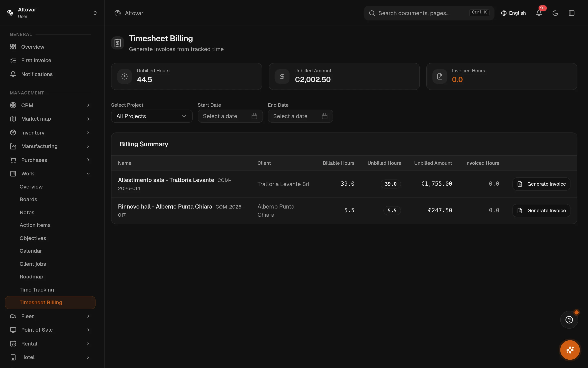Image resolution: width=588 pixels, height=368 pixels.
Task: Switch language via English button
Action: click(x=513, y=13)
